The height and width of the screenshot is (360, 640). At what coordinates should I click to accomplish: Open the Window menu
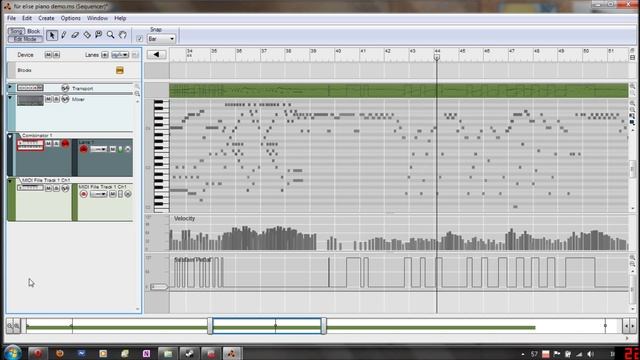[97, 18]
